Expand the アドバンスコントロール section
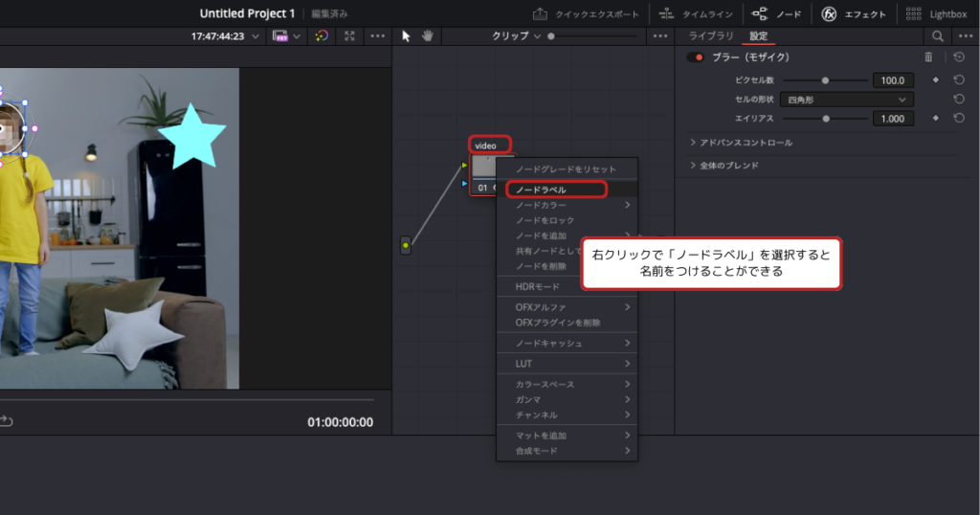Viewport: 980px width, 515px height. pos(741,143)
